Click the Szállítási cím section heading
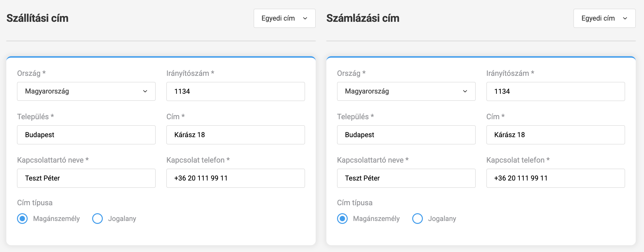Viewport: 644px width, 252px height. [37, 18]
